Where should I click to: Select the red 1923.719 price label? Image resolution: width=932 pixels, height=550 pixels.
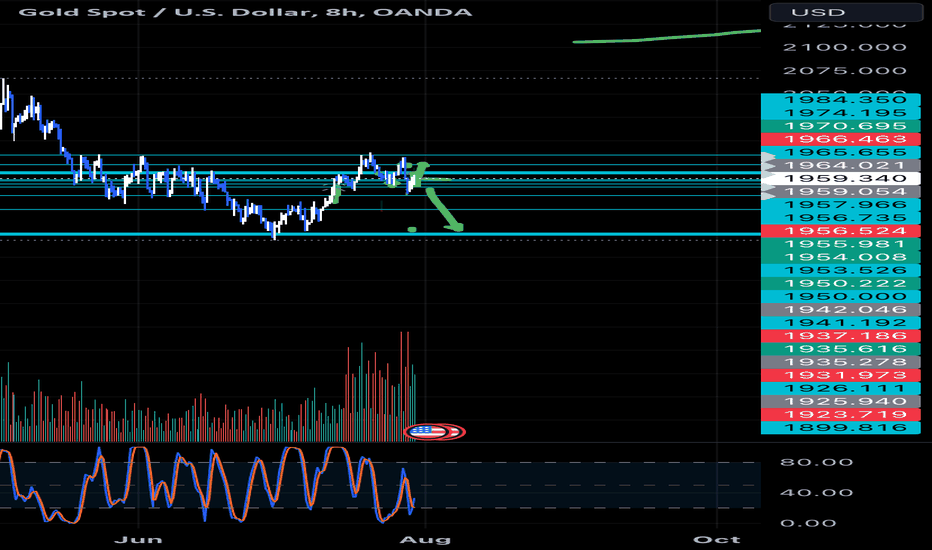[840, 414]
